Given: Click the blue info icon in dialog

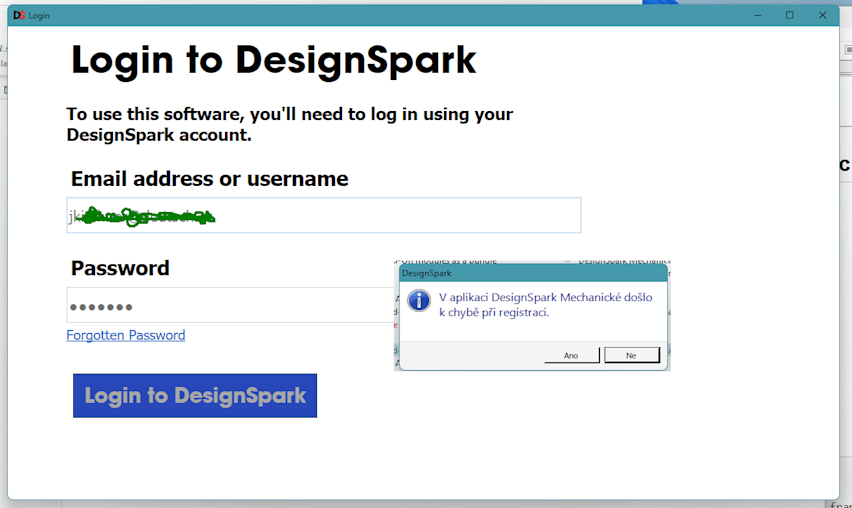Looking at the screenshot, I should coord(419,300).
